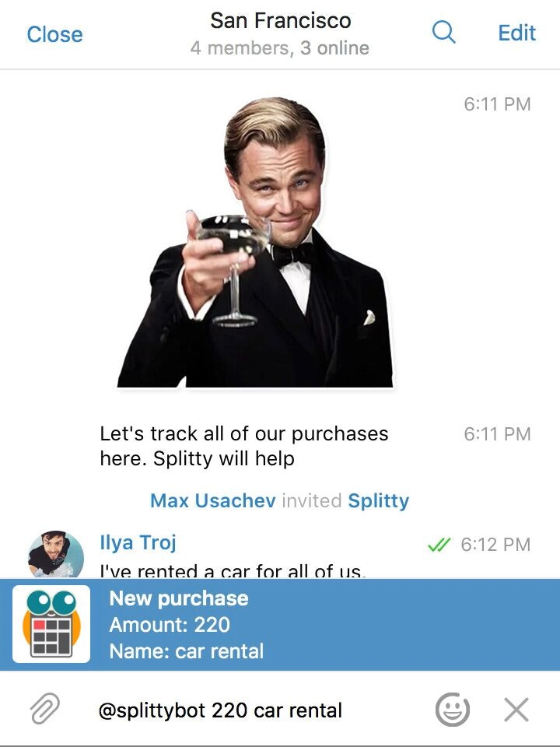
Task: Select the New purchase inline result
Action: click(x=280, y=625)
